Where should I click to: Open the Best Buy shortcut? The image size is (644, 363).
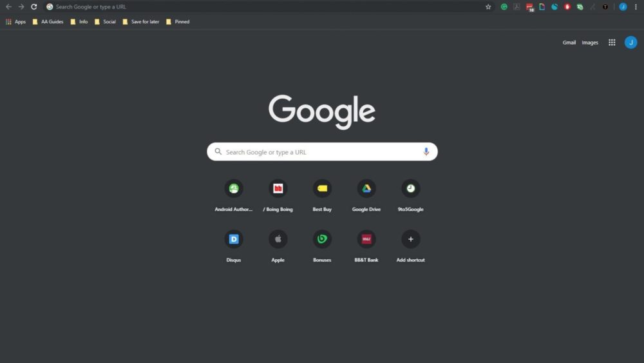(322, 196)
